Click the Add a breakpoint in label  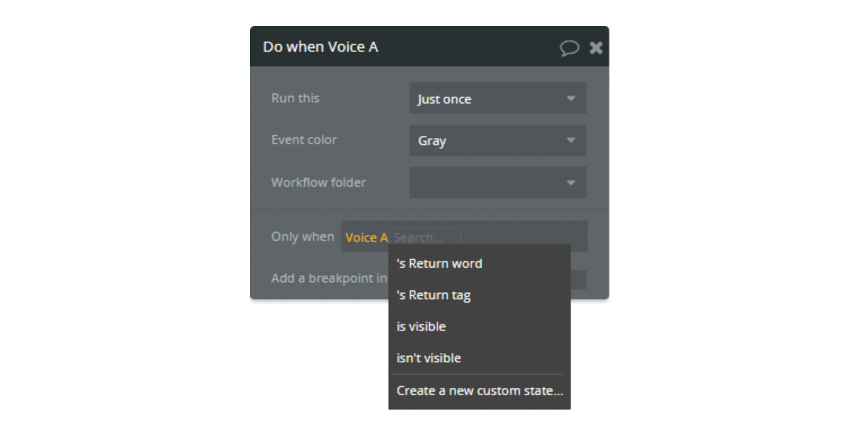click(x=329, y=278)
